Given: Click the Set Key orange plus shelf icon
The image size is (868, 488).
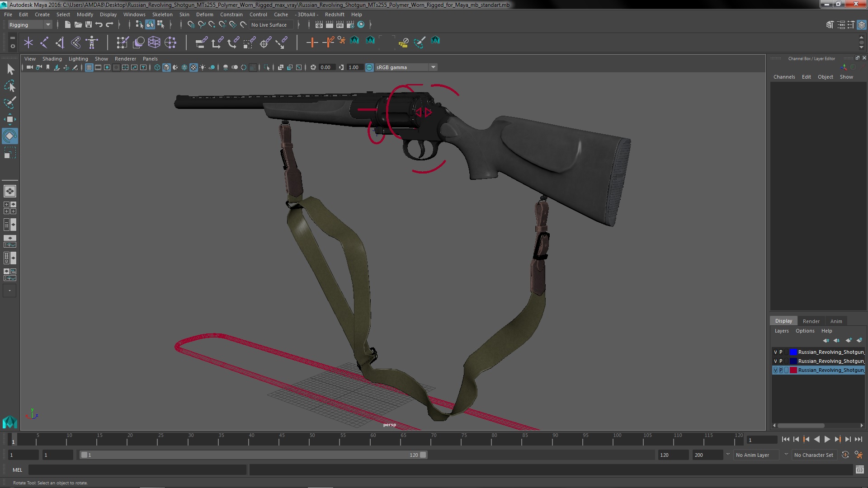Looking at the screenshot, I should 312,42.
